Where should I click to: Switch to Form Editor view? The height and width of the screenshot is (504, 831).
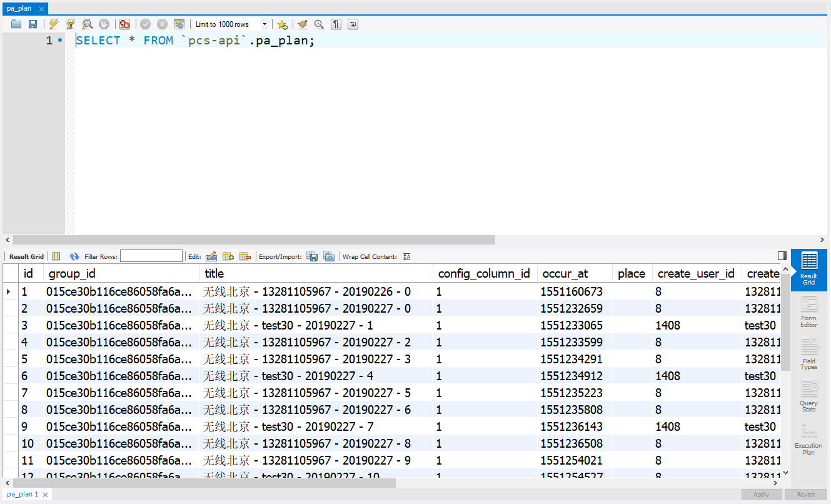808,311
